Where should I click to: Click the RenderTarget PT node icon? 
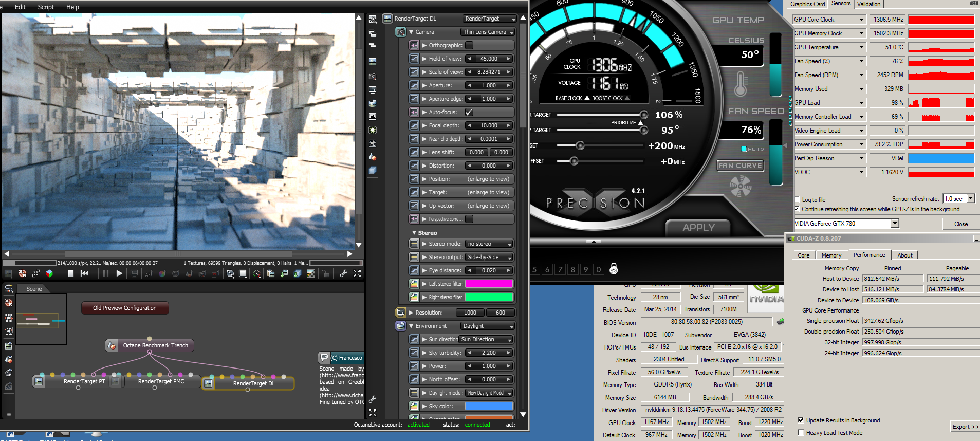point(39,381)
